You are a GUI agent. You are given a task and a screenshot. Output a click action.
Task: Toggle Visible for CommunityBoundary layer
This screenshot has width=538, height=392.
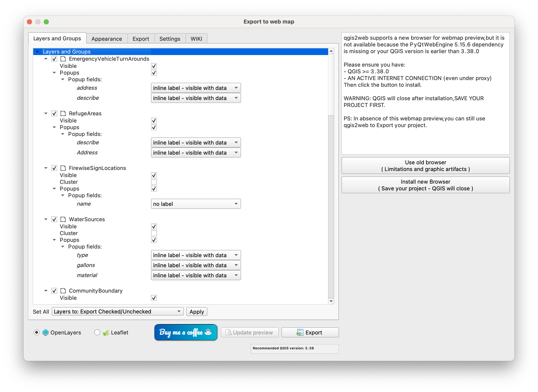[x=154, y=298]
